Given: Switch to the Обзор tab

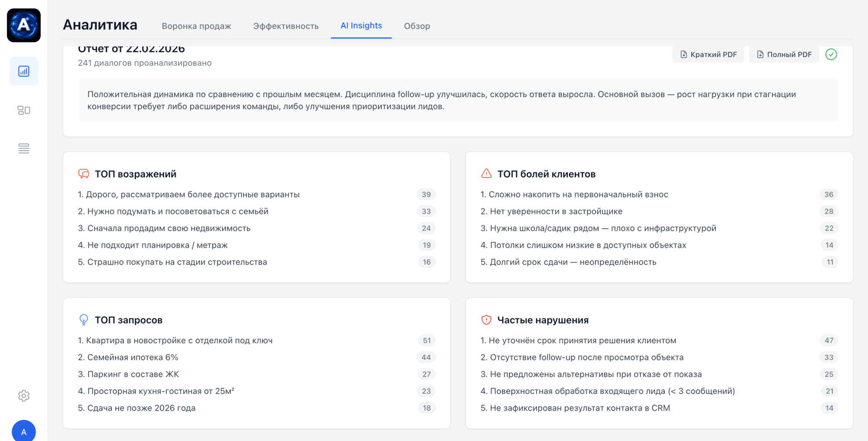Looking at the screenshot, I should click(x=416, y=26).
